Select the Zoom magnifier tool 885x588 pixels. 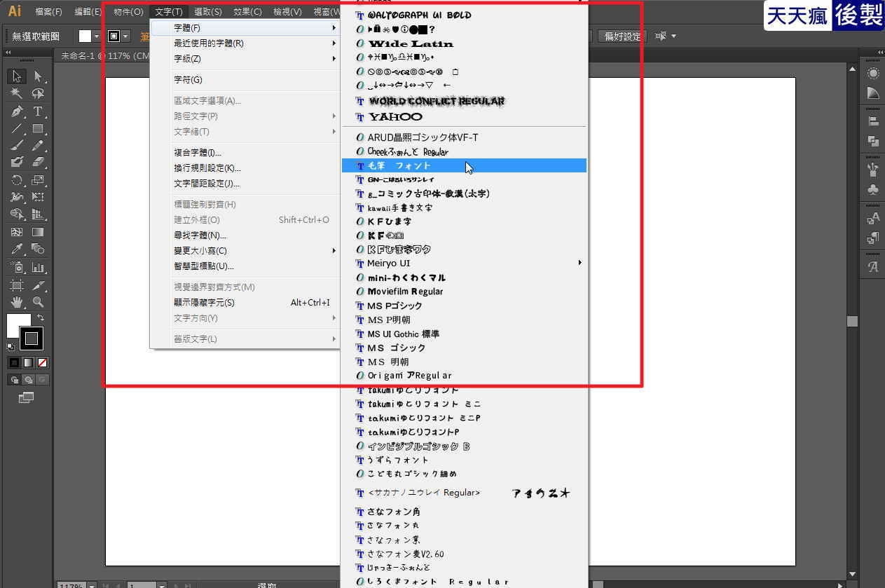pos(38,302)
